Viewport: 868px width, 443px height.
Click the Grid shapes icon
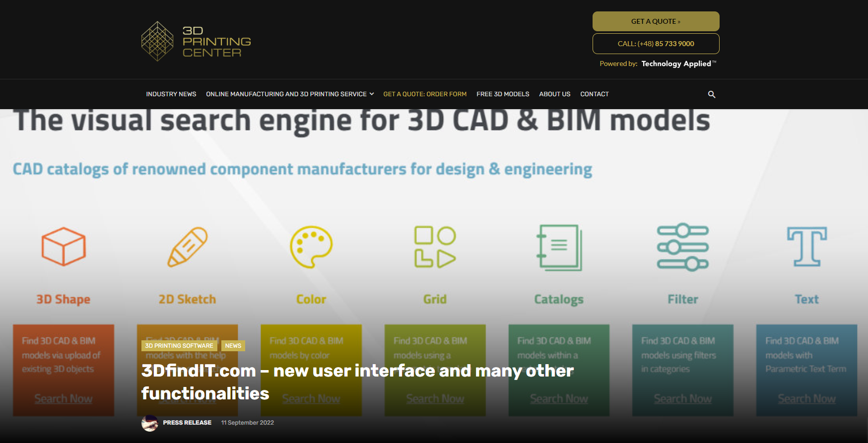[435, 247]
